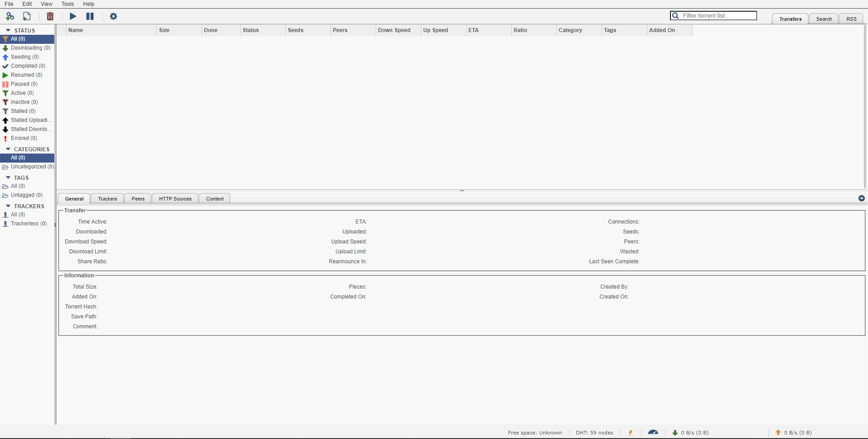
Task: Show the Content tab
Action: 215,199
